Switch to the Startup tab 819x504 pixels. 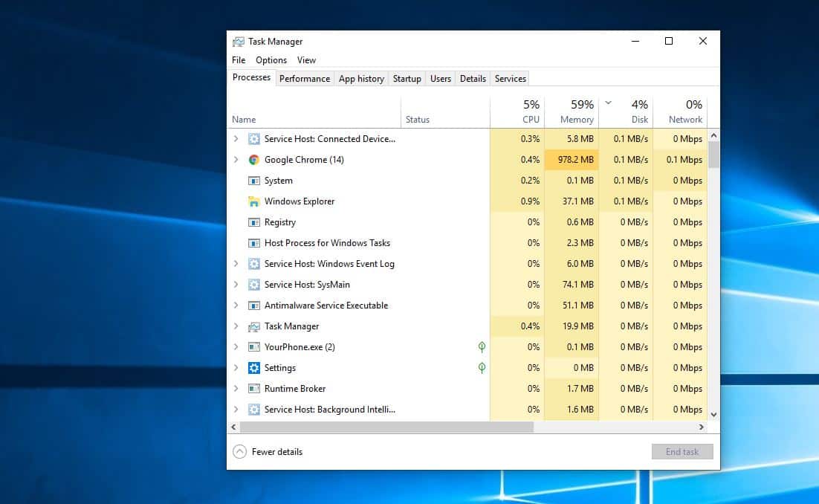(x=407, y=79)
